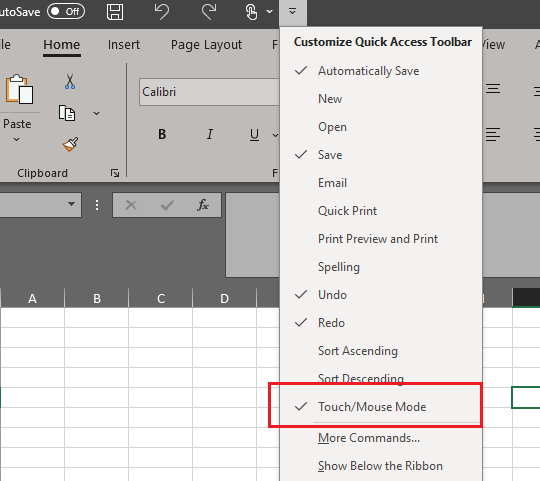This screenshot has height=481, width=540.
Task: Uncheck Save in Quick Access menu
Action: click(x=381, y=155)
